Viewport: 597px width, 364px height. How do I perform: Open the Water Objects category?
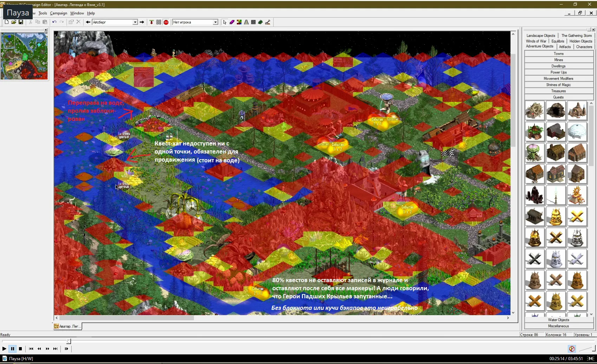pyautogui.click(x=559, y=320)
